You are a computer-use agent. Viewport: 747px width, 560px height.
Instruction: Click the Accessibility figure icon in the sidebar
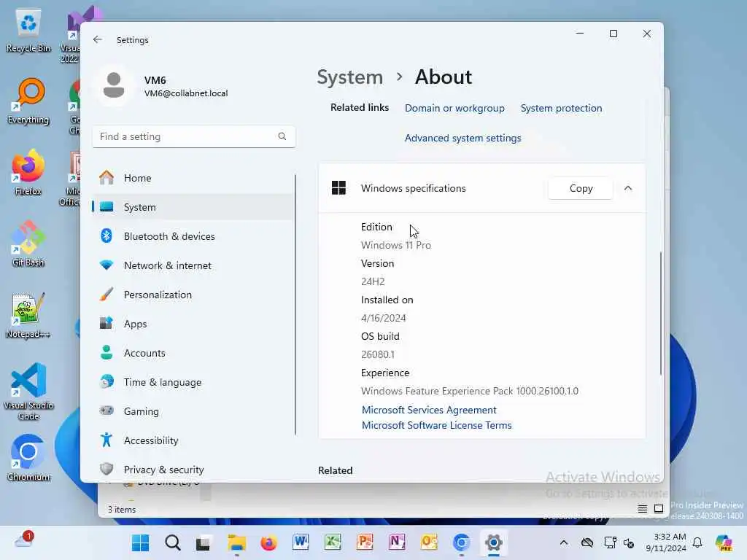click(x=107, y=440)
